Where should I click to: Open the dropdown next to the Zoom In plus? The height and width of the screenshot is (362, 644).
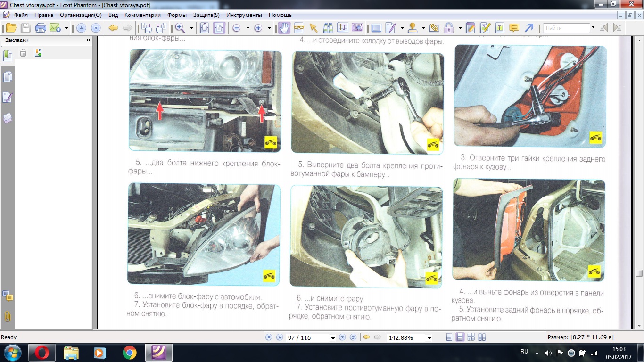(269, 28)
